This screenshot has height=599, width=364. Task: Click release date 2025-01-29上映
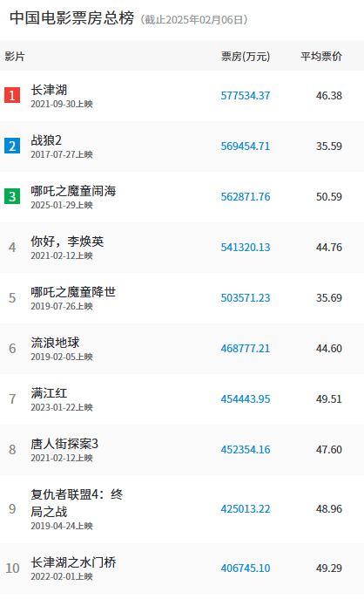click(x=62, y=205)
